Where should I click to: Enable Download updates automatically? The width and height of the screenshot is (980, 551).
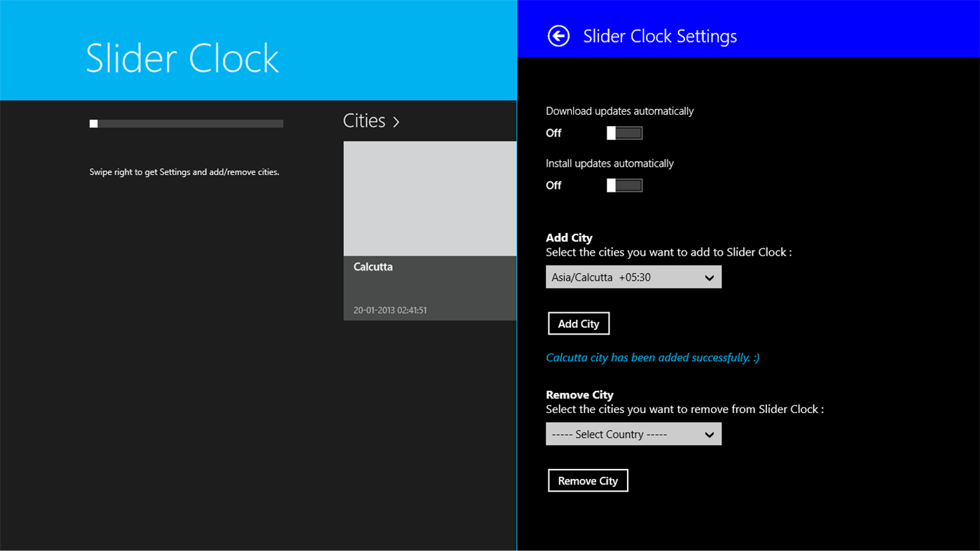(x=624, y=132)
